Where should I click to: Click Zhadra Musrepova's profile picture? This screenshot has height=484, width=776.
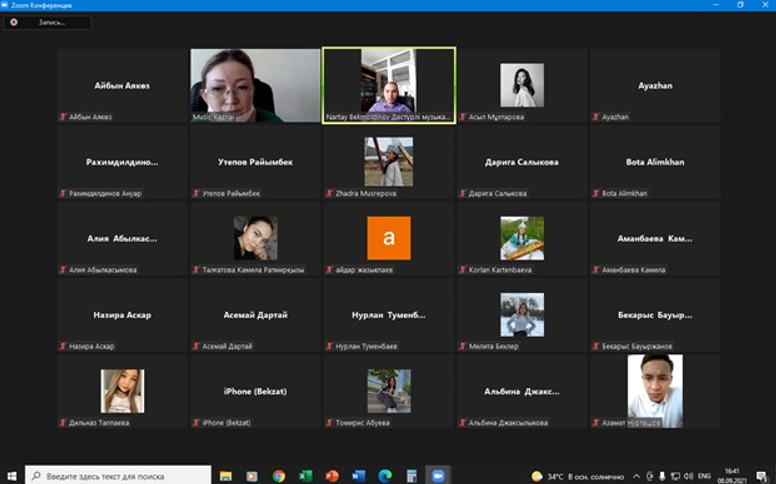[x=388, y=162]
